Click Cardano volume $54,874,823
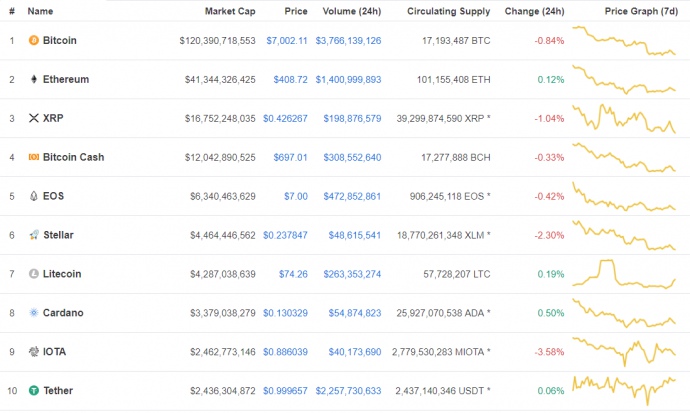This screenshot has width=690, height=413. [x=355, y=313]
